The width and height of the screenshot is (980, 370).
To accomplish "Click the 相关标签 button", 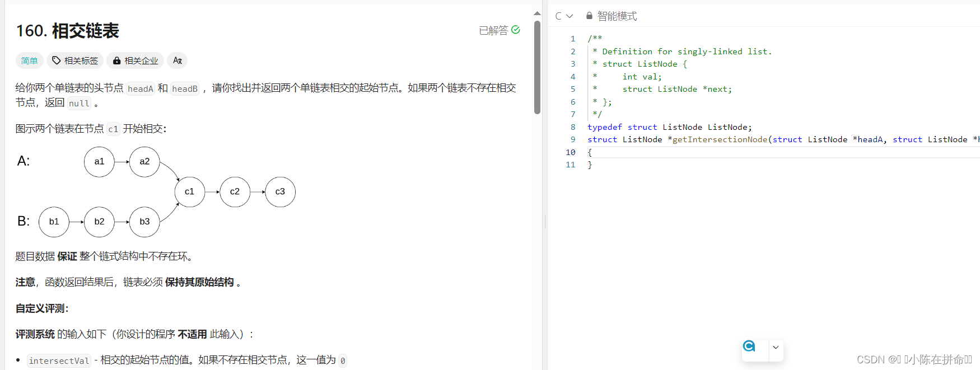I will [75, 60].
